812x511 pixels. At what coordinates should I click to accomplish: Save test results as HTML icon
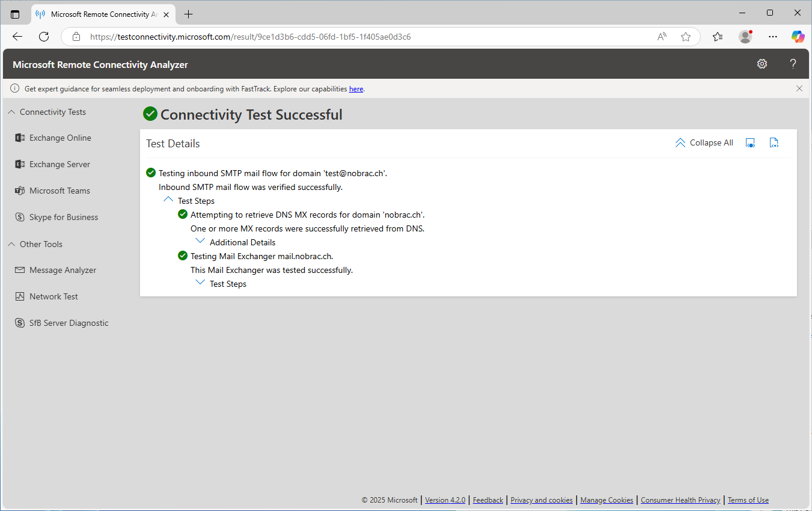click(750, 142)
